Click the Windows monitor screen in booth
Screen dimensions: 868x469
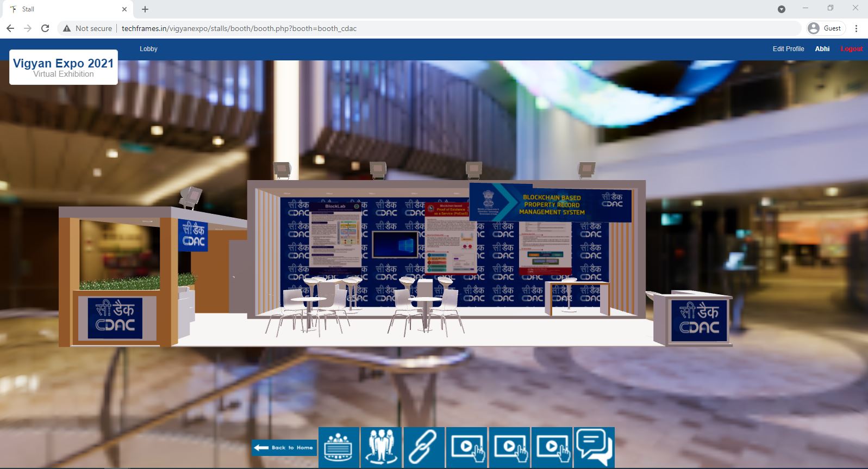point(395,244)
